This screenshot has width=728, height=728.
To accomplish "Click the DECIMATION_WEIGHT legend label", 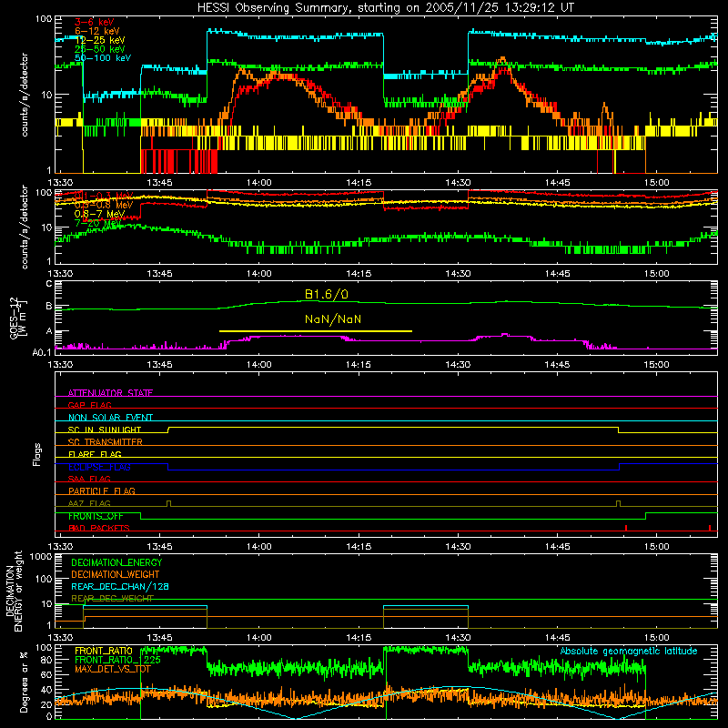I will 116,574.
